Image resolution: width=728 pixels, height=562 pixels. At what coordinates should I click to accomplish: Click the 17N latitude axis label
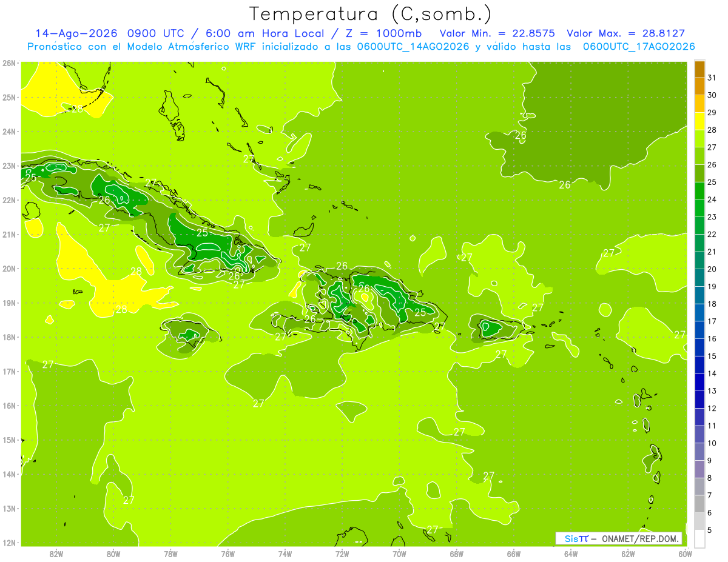coord(8,372)
